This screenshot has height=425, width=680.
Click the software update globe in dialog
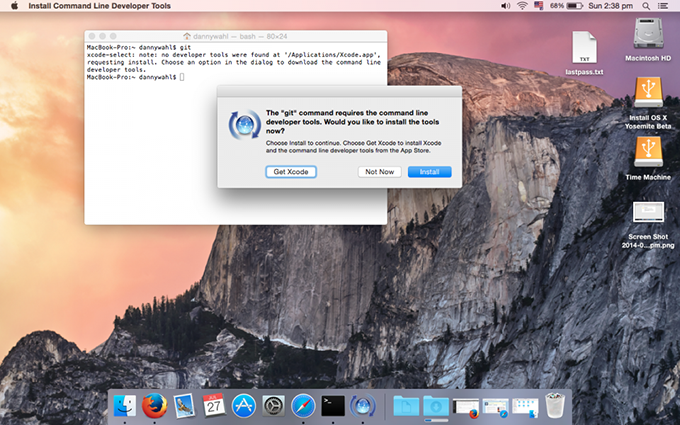[x=245, y=125]
